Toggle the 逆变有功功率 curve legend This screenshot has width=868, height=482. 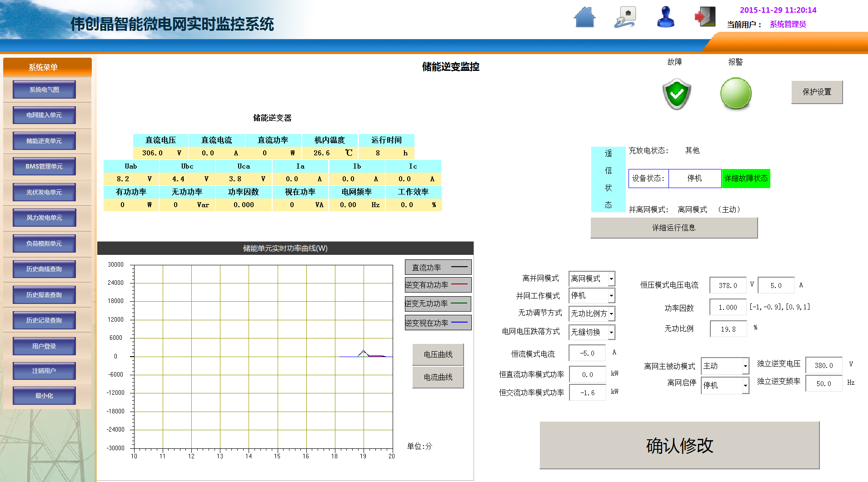coord(438,285)
